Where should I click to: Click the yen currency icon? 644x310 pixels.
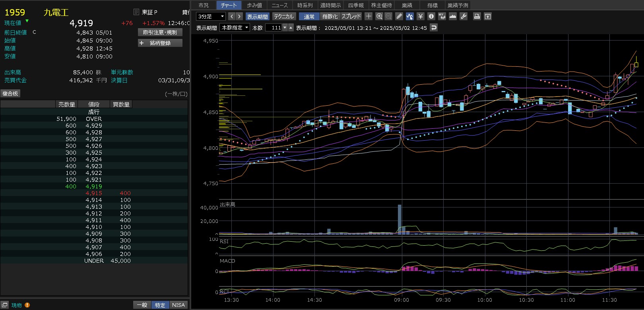tap(421, 16)
